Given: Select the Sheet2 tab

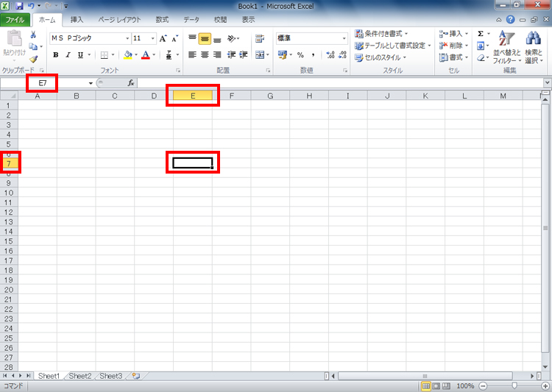Looking at the screenshot, I should 80,376.
